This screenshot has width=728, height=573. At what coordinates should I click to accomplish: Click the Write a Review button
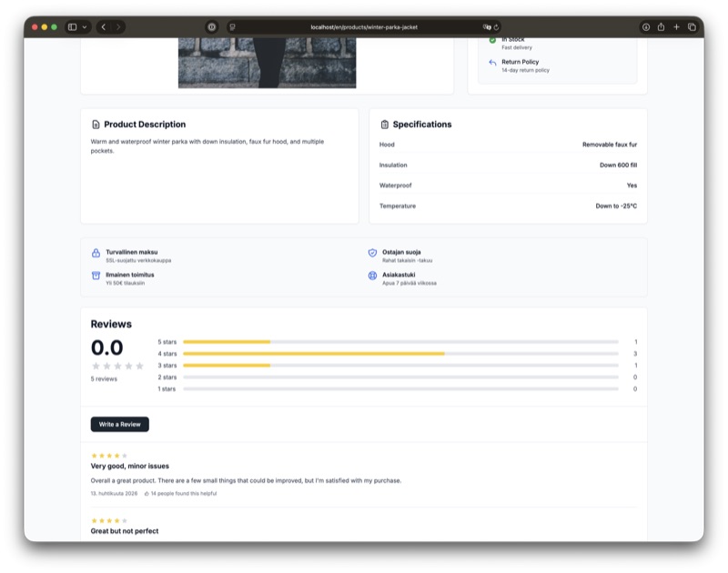coord(120,424)
